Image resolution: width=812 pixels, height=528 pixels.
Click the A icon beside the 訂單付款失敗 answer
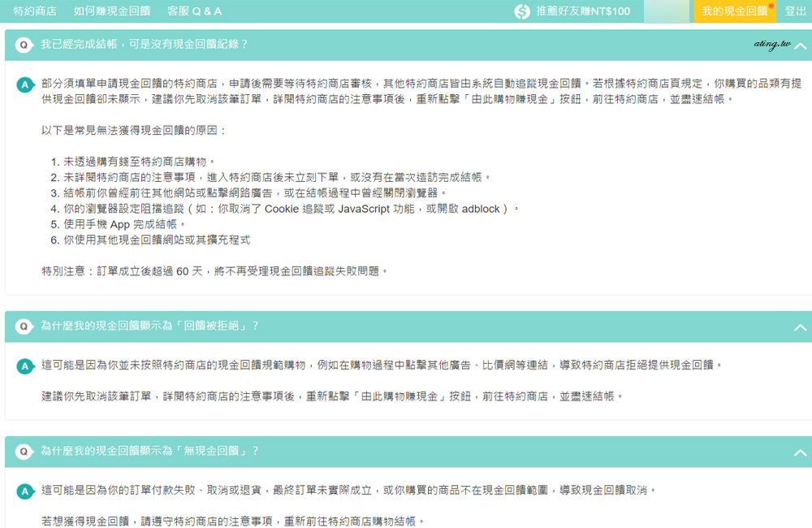(25, 491)
